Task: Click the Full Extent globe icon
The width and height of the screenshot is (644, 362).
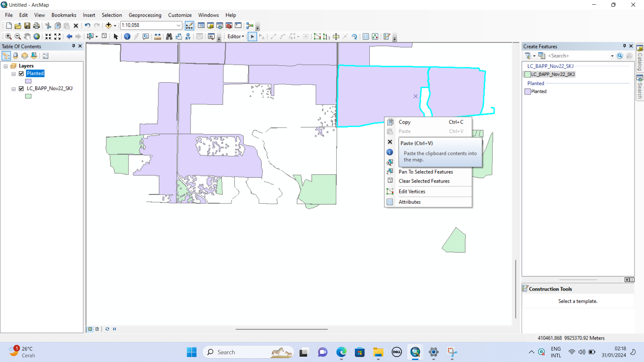Action: 37,37
